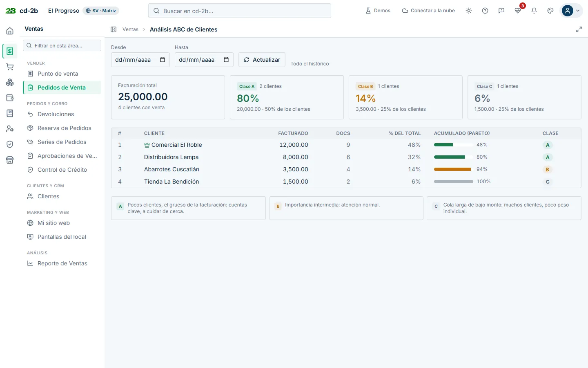Click the notifications bell icon

pos(534,11)
